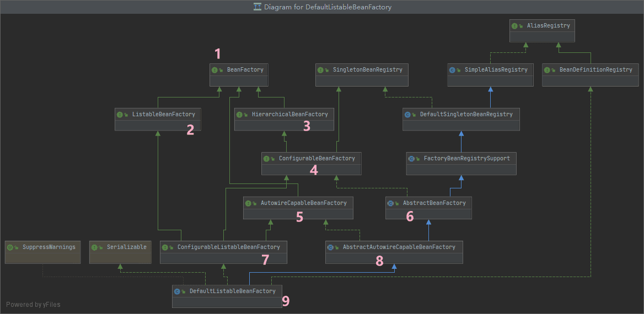Screen dimensions: 644x314
Task: Select the HierarchicalBeanFactory node label
Action: [x=290, y=115]
